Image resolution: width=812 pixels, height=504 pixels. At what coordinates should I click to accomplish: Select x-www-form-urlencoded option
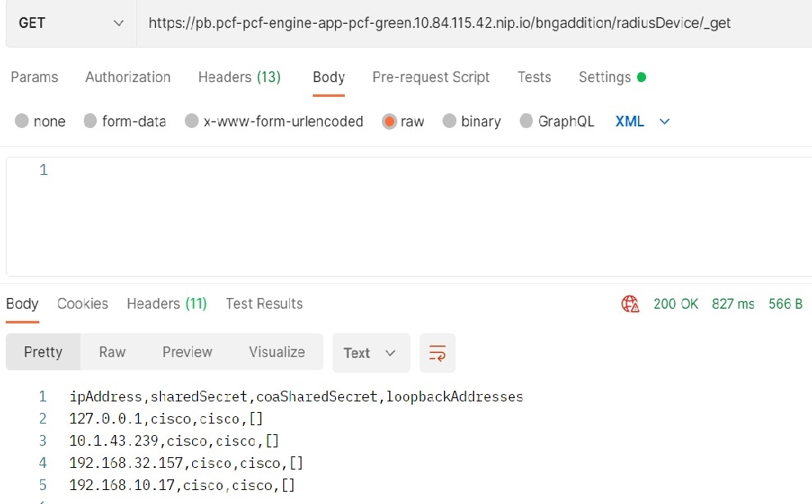pyautogui.click(x=274, y=121)
